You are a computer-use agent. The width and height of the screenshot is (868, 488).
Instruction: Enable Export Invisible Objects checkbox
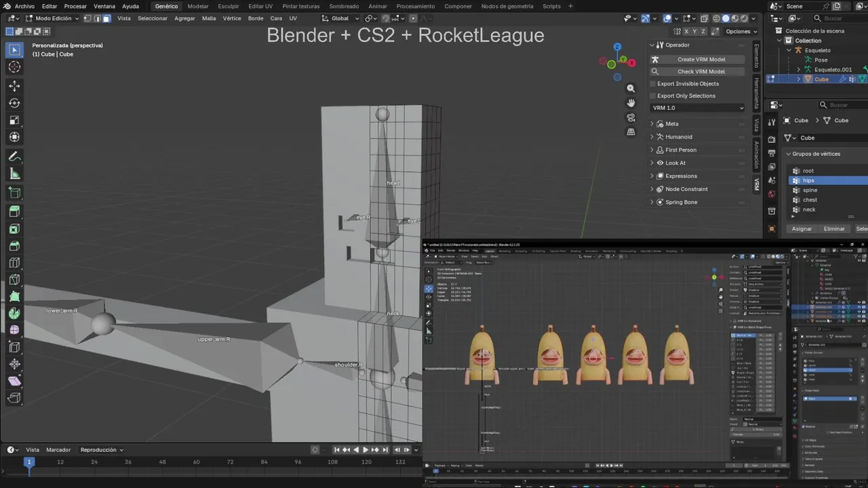pyautogui.click(x=653, y=83)
